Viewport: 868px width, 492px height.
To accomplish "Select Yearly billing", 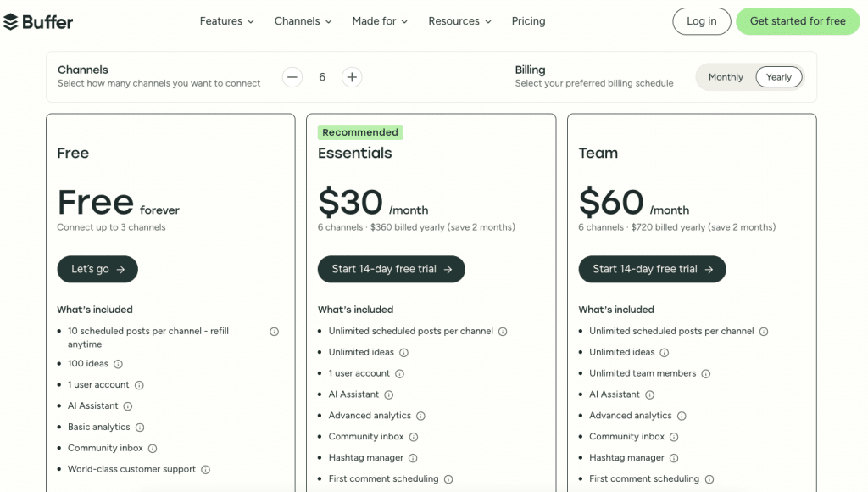I will pos(778,76).
